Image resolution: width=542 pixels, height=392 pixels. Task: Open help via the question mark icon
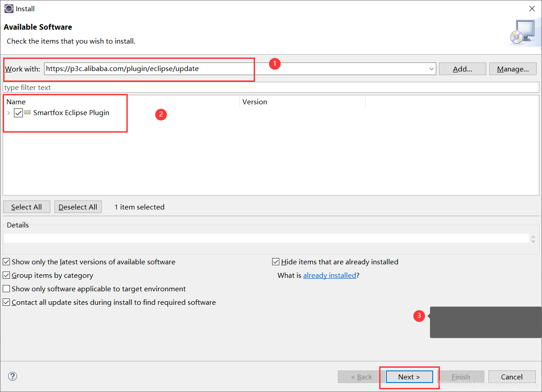(x=12, y=376)
